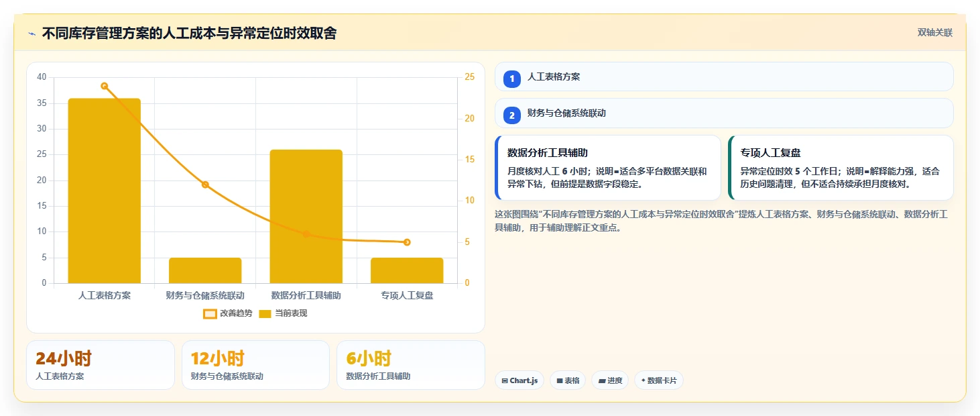Click the 进度 tag icon

[602, 380]
